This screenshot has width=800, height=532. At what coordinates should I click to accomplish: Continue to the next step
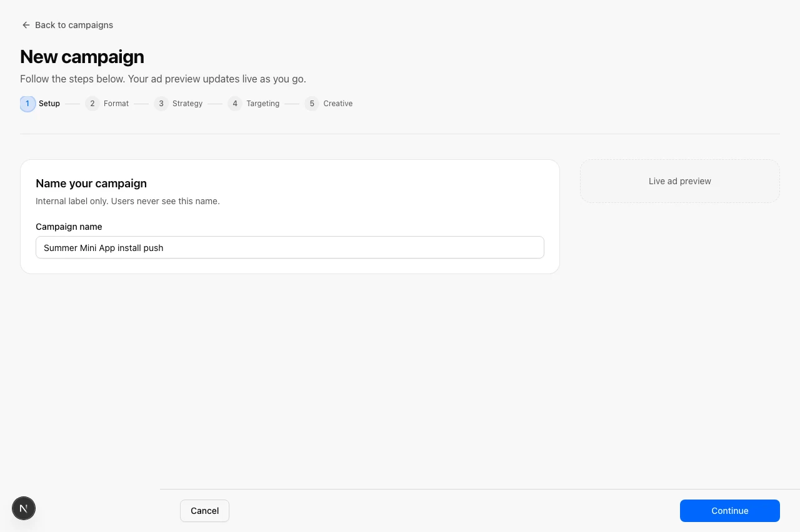coord(730,511)
